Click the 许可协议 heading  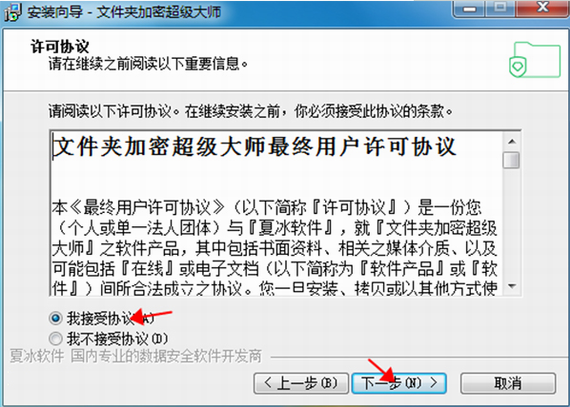60,47
